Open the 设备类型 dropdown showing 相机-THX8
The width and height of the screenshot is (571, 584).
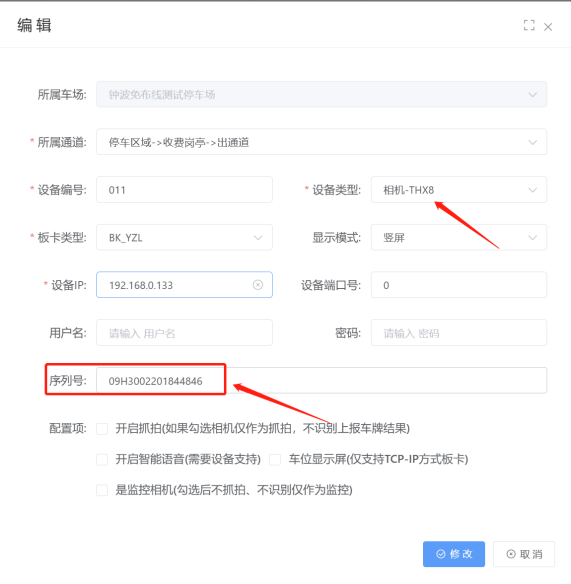[x=459, y=190]
